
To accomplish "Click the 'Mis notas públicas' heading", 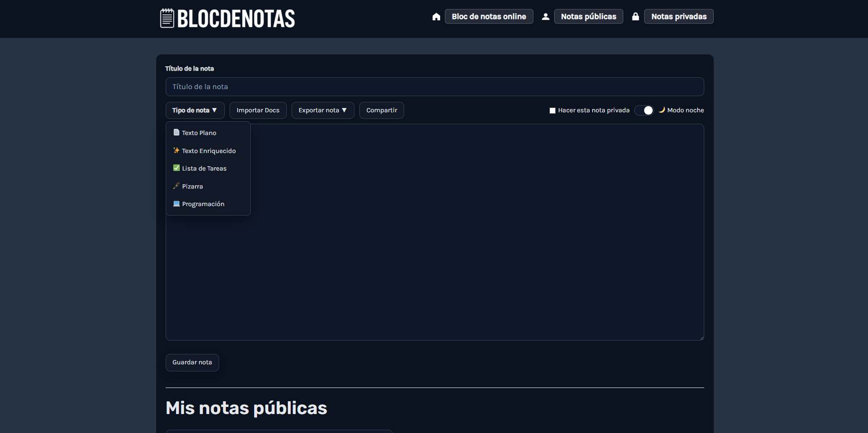I will [x=246, y=408].
